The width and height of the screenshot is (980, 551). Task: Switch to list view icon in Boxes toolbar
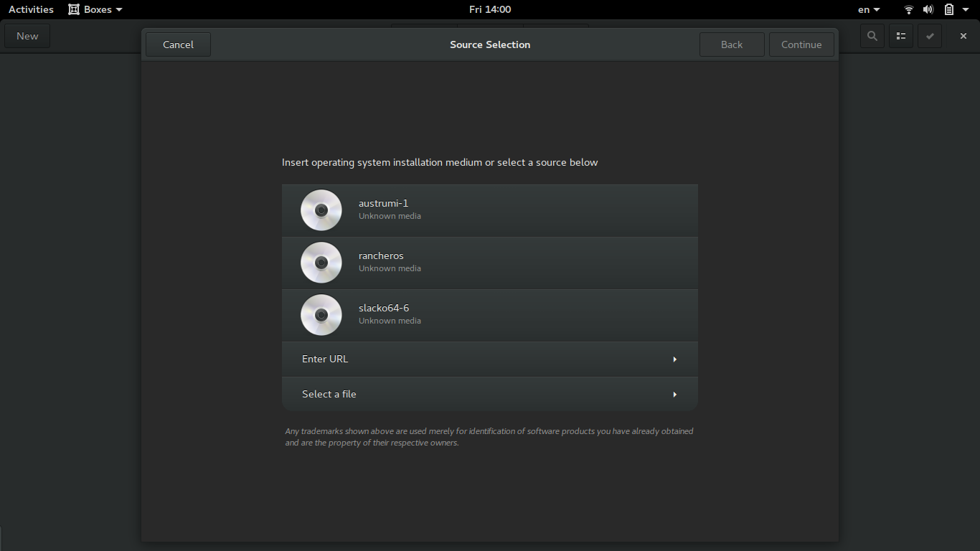tap(901, 36)
